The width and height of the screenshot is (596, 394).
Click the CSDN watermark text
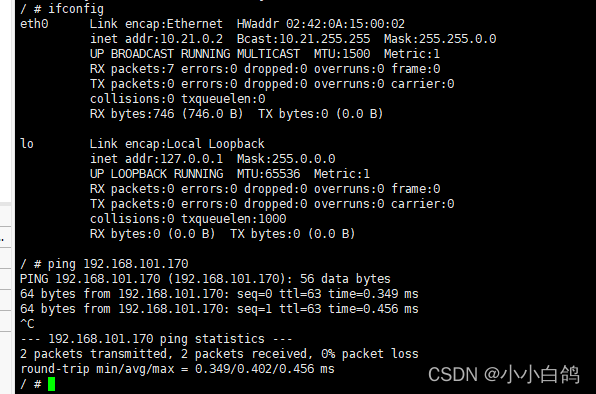coord(504,374)
